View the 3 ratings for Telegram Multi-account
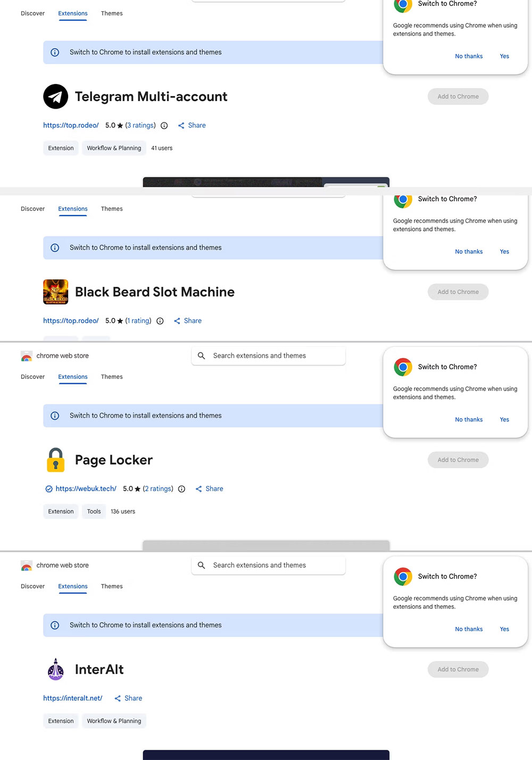532x760 pixels. [140, 125]
